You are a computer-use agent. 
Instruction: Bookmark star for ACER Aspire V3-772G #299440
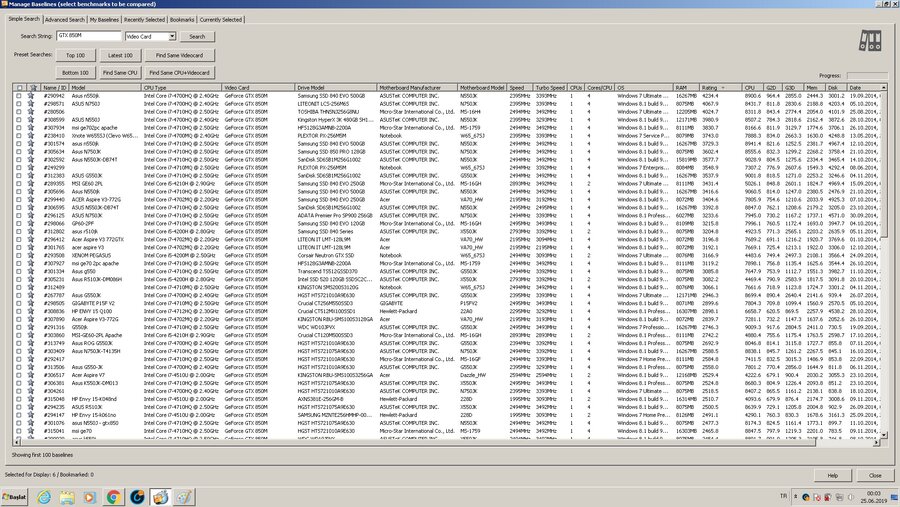(31, 200)
